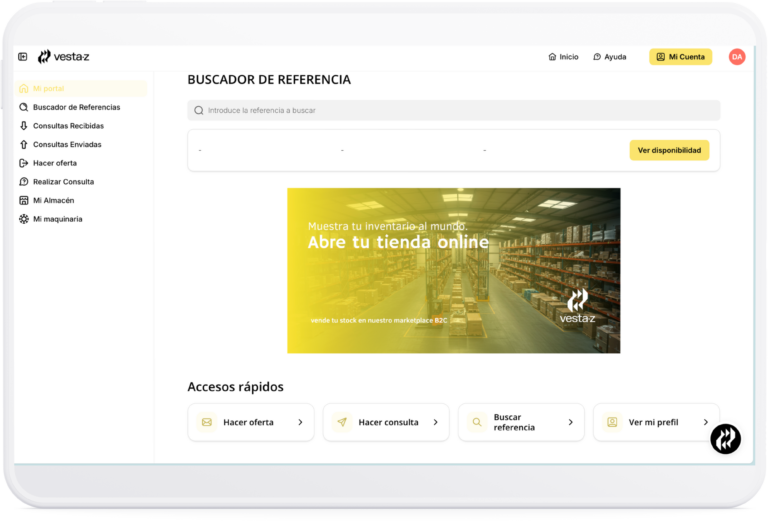
Task: Select Mi portal in sidebar
Action: coord(48,88)
